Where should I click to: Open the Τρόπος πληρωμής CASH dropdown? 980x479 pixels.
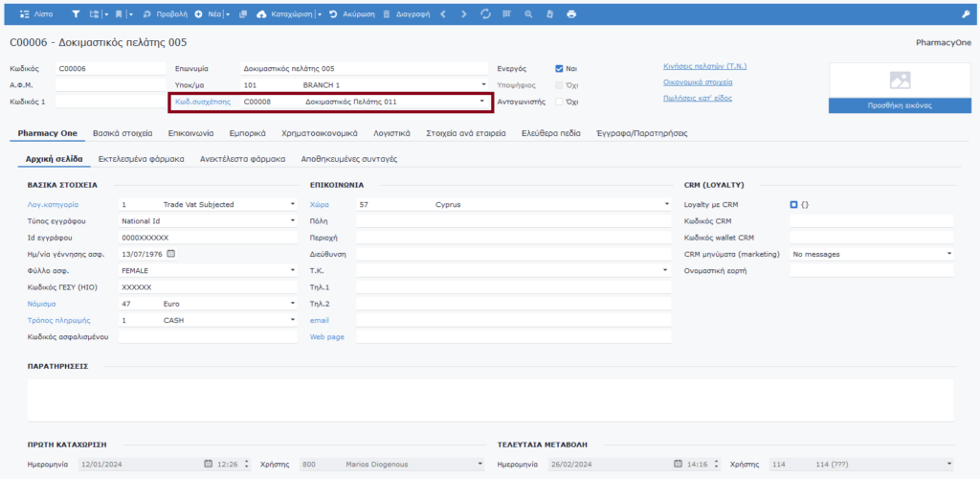(x=292, y=319)
